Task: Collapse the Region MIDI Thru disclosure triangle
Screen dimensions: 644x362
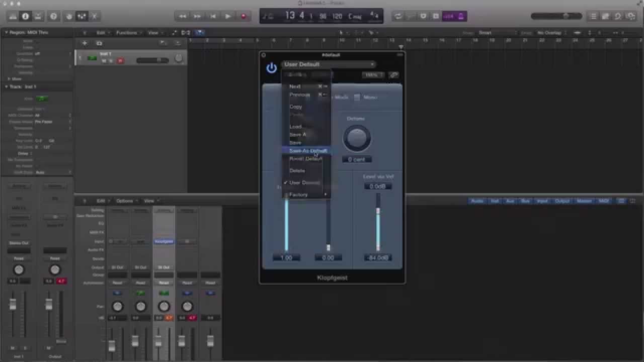Action: [x=7, y=33]
